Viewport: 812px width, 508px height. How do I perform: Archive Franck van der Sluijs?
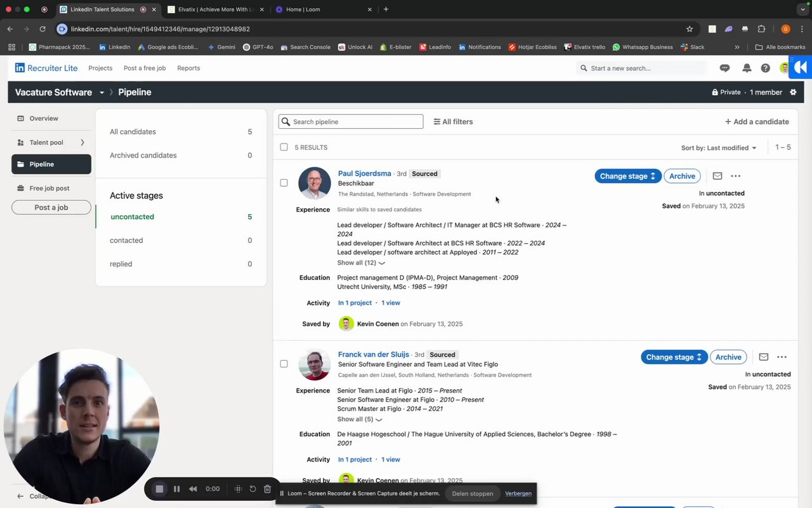(x=728, y=357)
